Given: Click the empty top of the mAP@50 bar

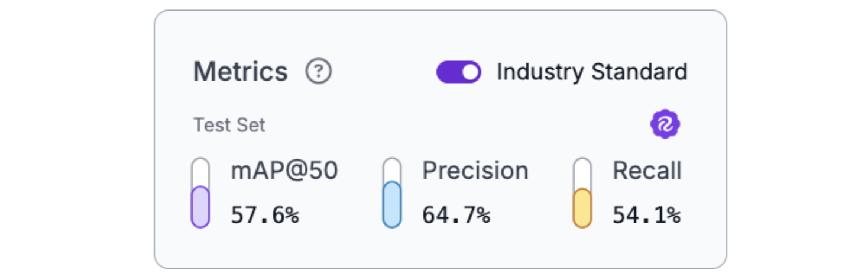Looking at the screenshot, I should point(200,171).
